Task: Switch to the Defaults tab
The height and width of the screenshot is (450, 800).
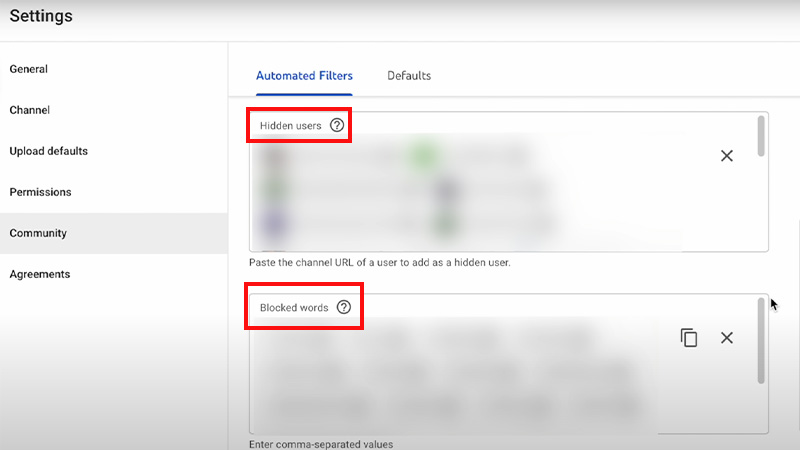Action: [409, 76]
